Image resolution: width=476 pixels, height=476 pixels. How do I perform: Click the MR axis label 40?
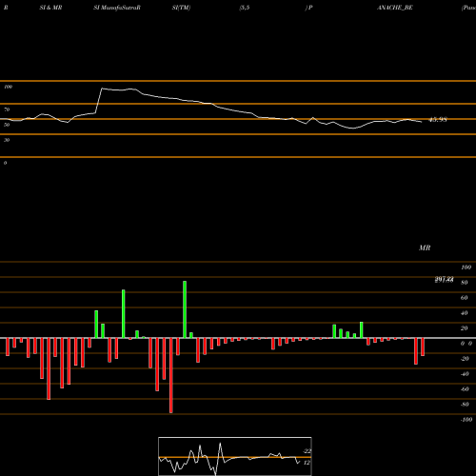pyautogui.click(x=465, y=313)
